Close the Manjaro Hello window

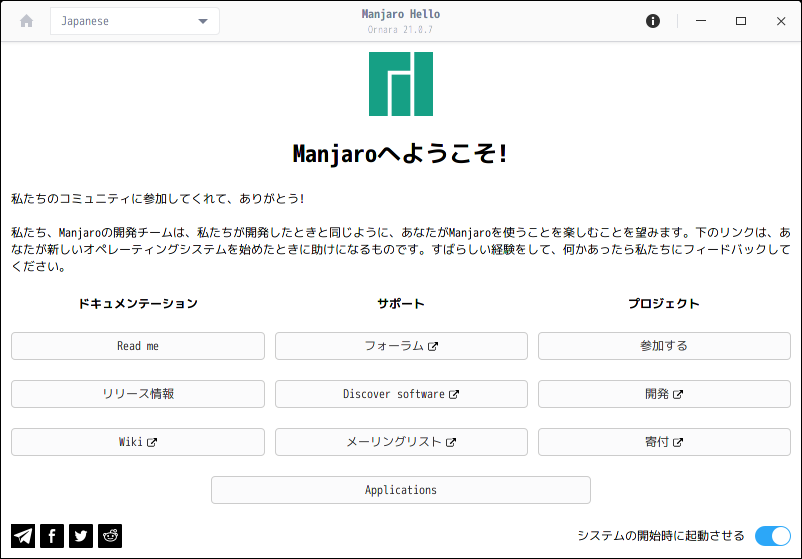click(x=781, y=21)
